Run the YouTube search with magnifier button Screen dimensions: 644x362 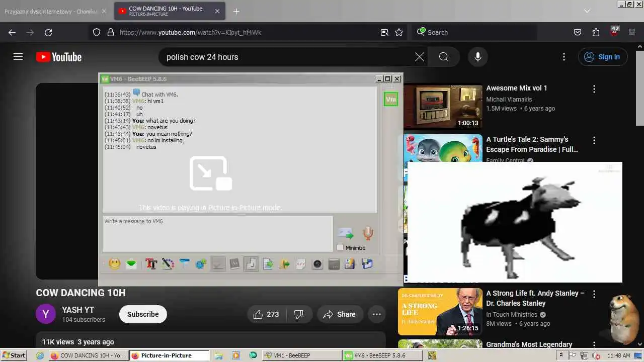(444, 57)
